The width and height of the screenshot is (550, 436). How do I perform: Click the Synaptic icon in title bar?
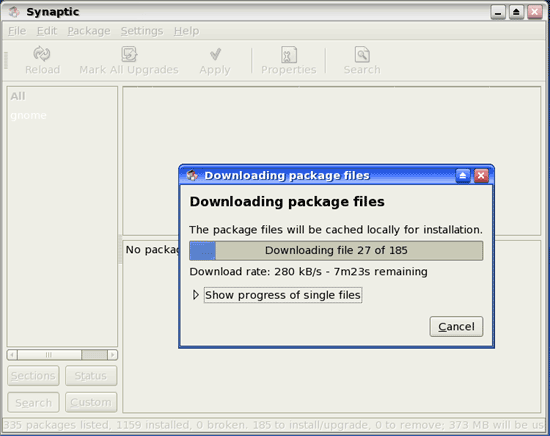(14, 12)
